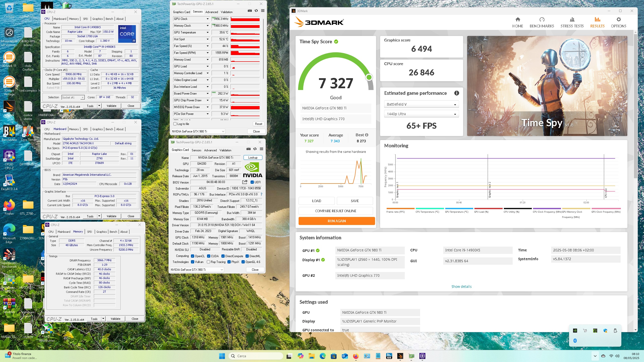Switch to the SPD tab in the CPU-Z Mainboard window

coord(86,129)
